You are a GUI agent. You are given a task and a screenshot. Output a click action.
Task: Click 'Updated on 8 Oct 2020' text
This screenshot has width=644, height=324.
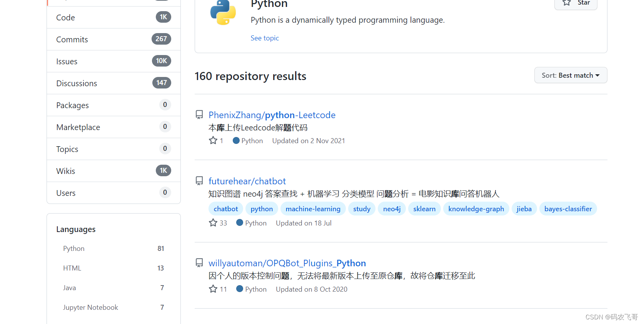click(x=312, y=289)
